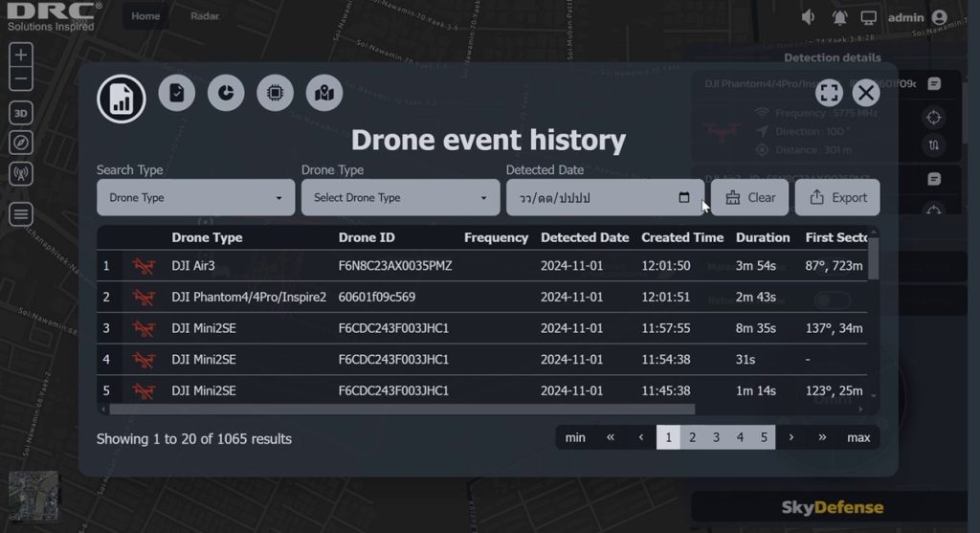Open the Detected Date calendar picker

(683, 197)
